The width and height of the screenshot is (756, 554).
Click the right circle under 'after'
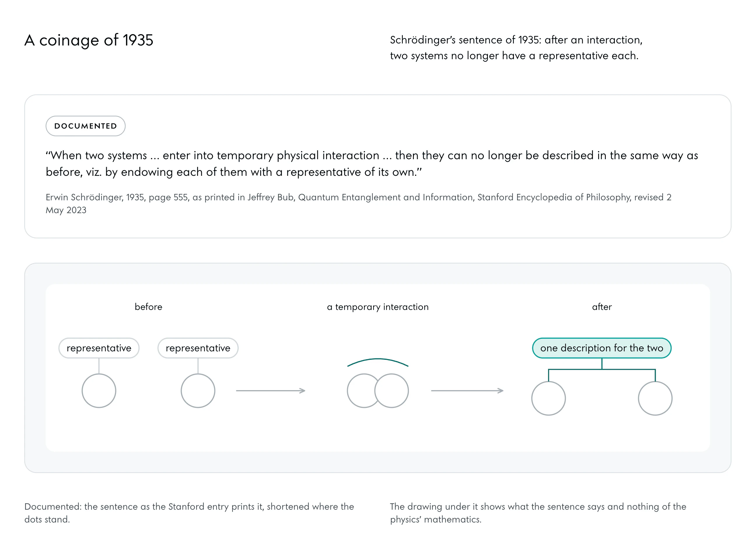[655, 398]
